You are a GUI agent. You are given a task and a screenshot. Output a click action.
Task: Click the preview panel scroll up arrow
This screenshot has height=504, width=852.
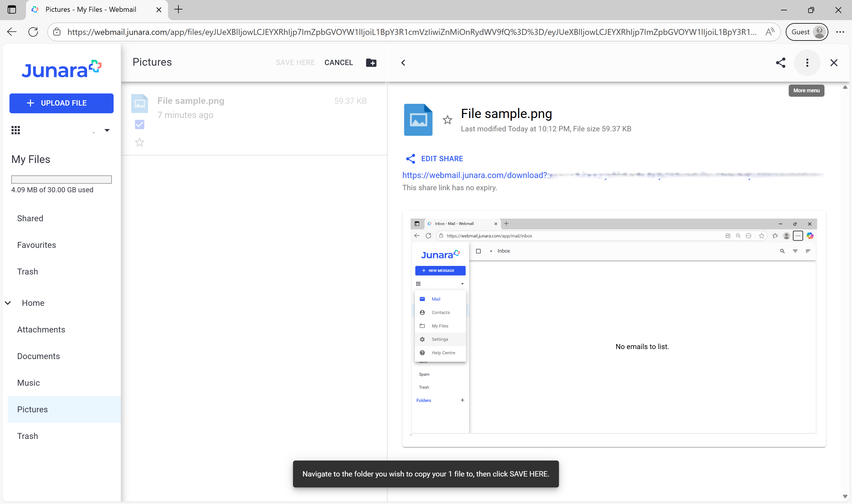tap(845, 87)
